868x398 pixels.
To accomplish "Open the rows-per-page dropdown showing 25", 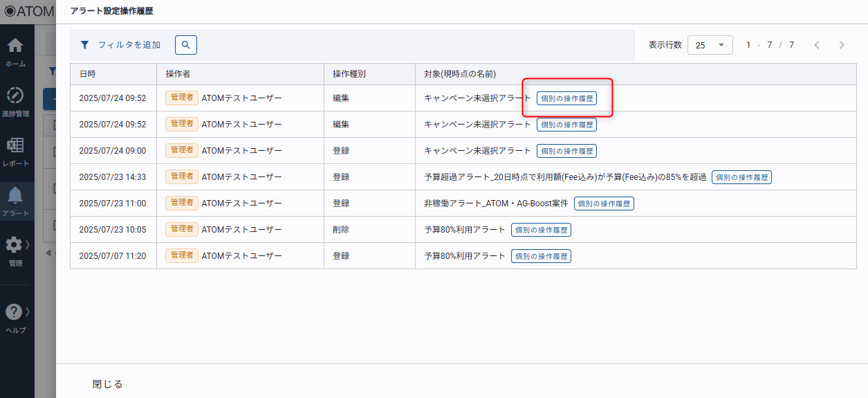I will point(710,45).
